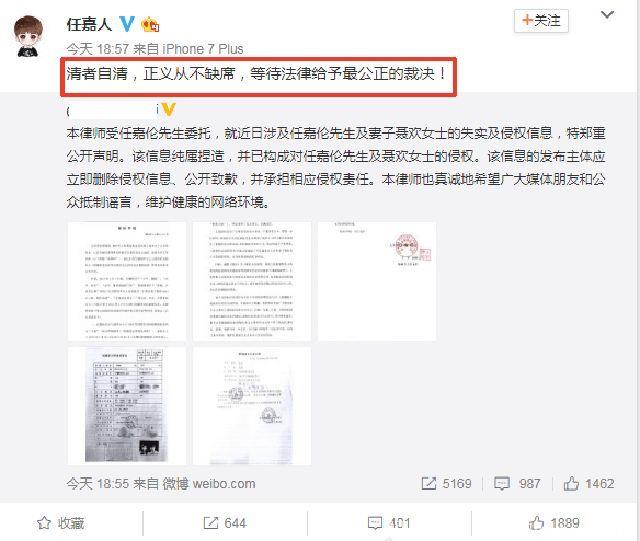Open the 任嘉人 username link
Image resolution: width=640 pixels, height=541 pixels.
89,24
